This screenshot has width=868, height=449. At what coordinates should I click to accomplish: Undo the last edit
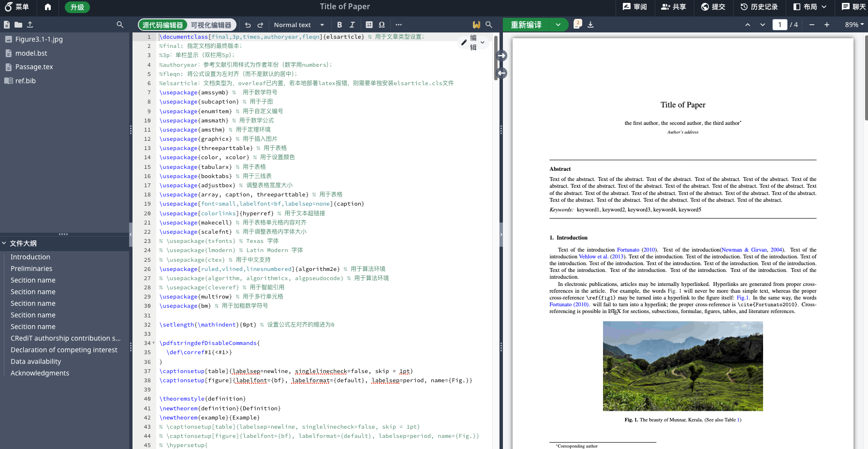(x=248, y=25)
